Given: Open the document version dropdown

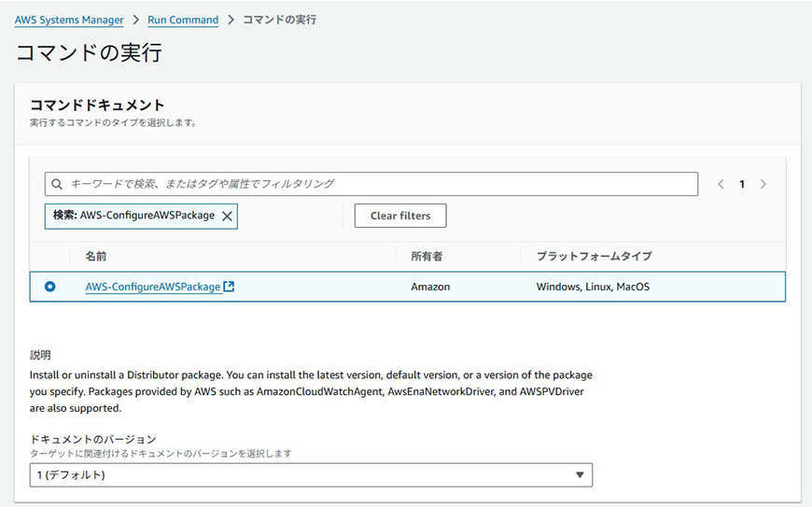Looking at the screenshot, I should [x=311, y=475].
